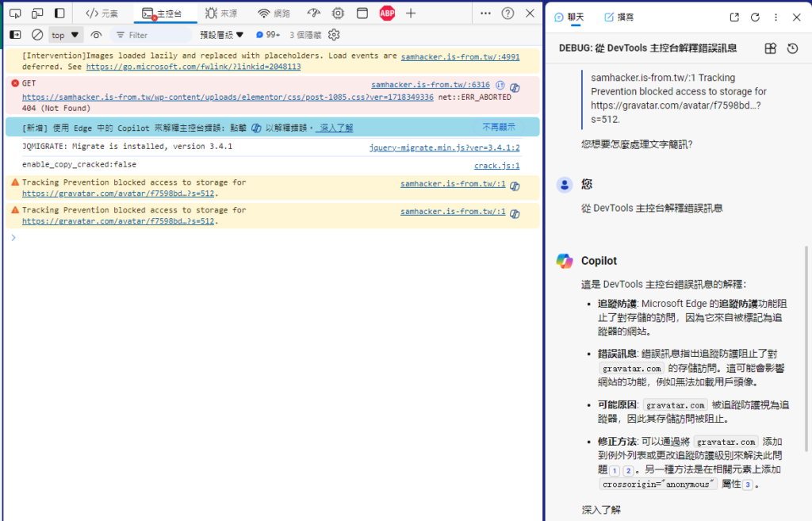
Task: Click the network info icon in GET error row
Action: tap(500, 85)
